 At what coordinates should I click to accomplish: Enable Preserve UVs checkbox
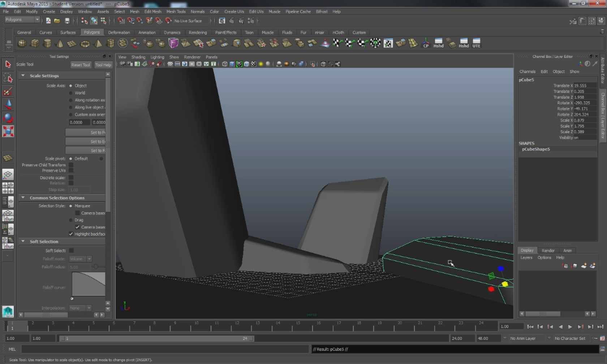(x=71, y=170)
